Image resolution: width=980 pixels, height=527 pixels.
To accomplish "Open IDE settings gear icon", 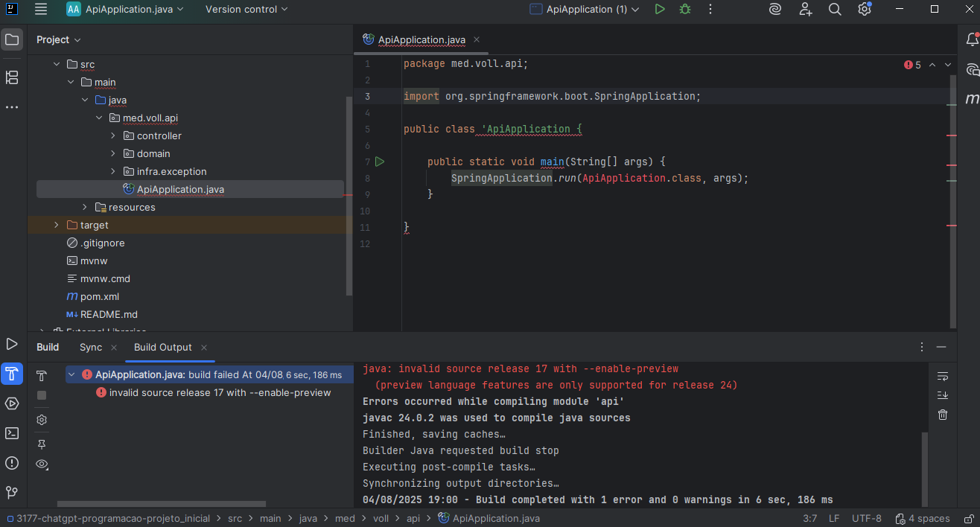I will 864,10.
